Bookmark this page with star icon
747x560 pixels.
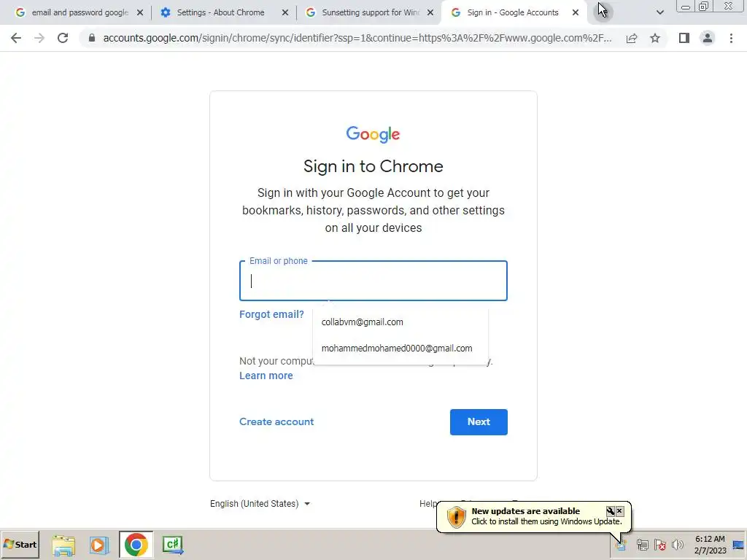click(655, 38)
